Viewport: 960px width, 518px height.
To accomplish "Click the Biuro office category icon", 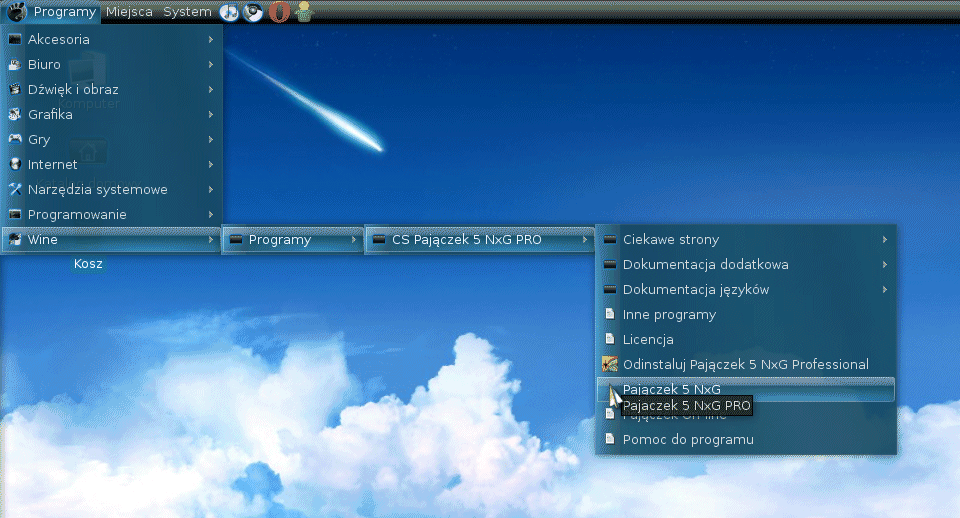I will [x=15, y=64].
